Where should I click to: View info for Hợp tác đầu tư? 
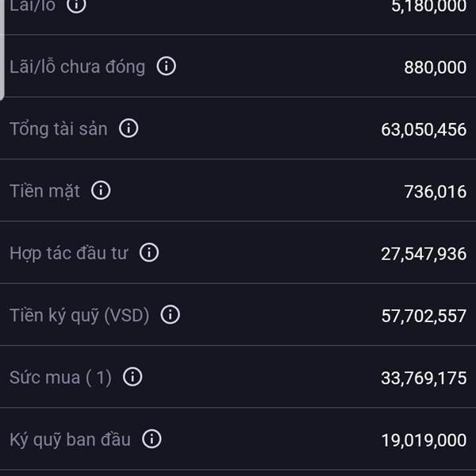pos(149,252)
